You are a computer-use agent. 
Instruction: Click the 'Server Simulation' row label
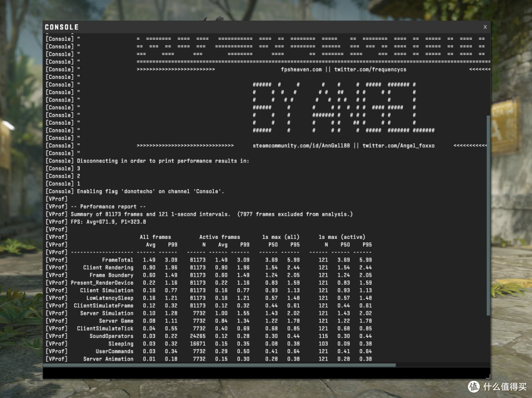pos(106,313)
